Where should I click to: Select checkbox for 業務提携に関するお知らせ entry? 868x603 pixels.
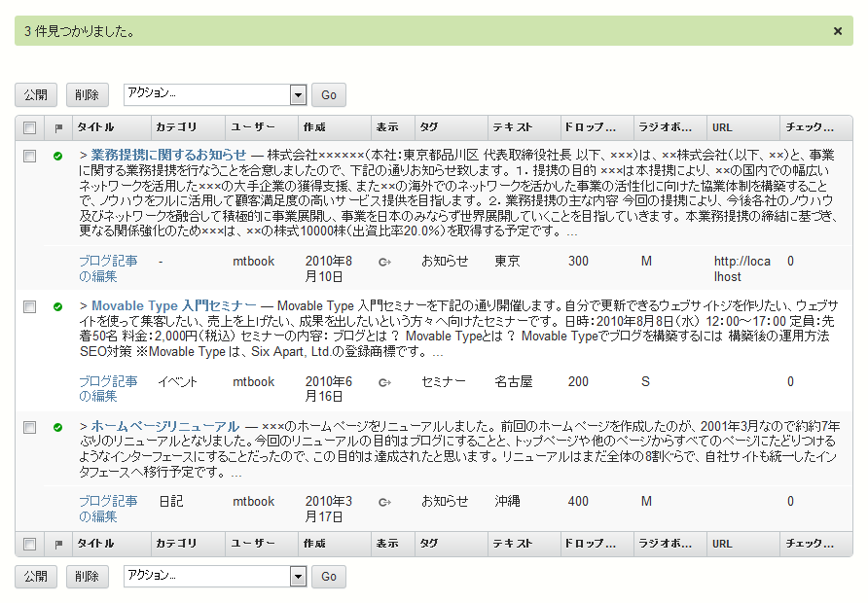(30, 156)
